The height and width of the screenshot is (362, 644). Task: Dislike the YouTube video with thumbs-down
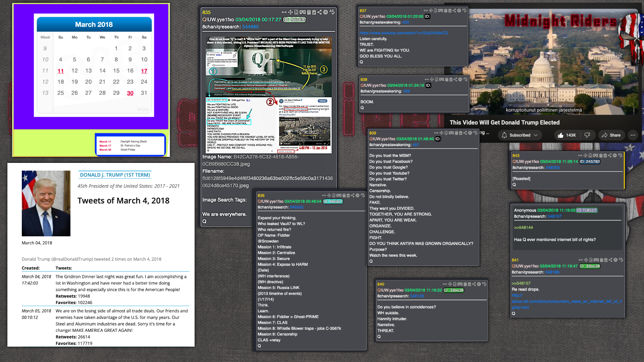587,135
